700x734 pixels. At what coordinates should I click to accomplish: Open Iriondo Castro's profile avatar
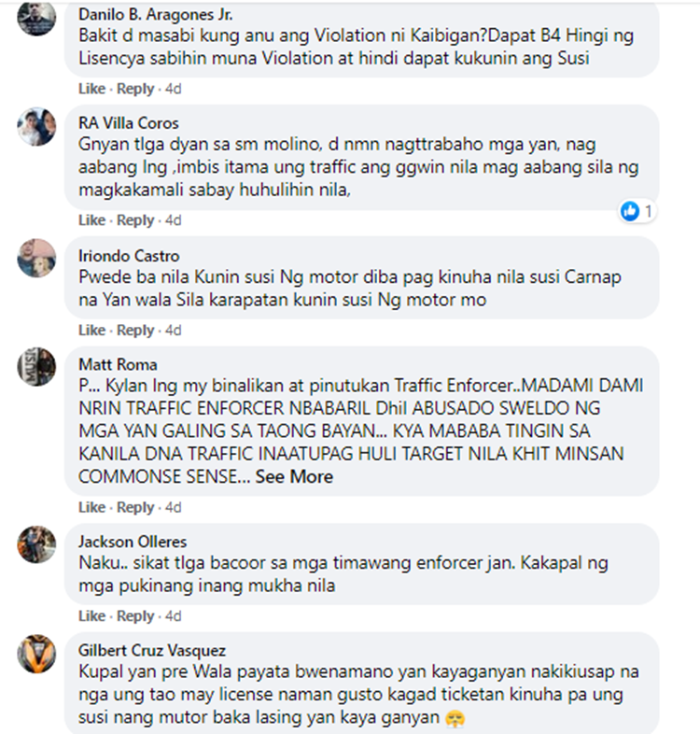(36, 258)
